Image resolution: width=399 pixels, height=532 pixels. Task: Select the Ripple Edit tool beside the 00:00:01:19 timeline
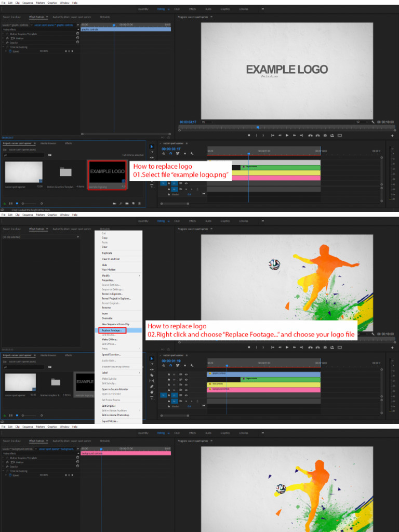pos(152,370)
